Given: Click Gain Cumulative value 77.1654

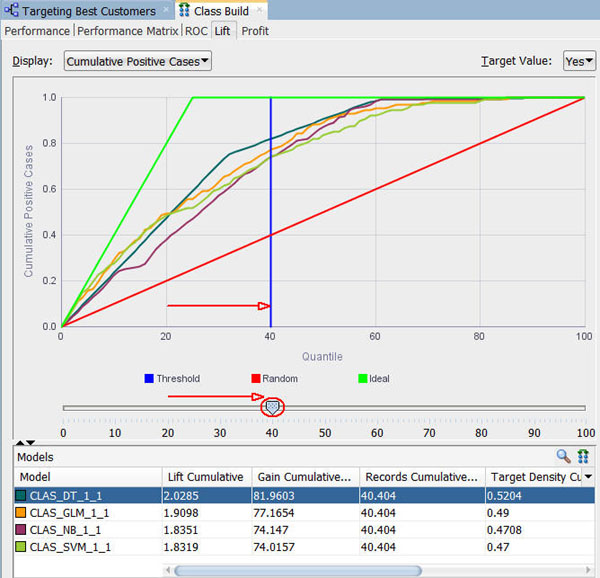Looking at the screenshot, I should pyautogui.click(x=274, y=513).
